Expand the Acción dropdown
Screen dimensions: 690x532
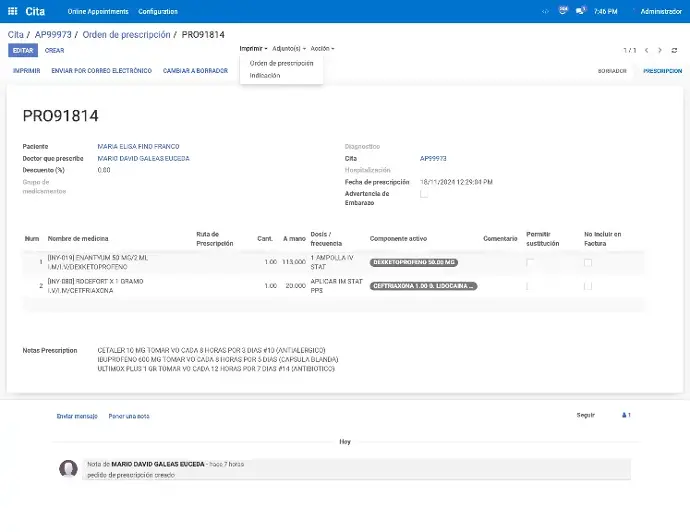pos(322,48)
